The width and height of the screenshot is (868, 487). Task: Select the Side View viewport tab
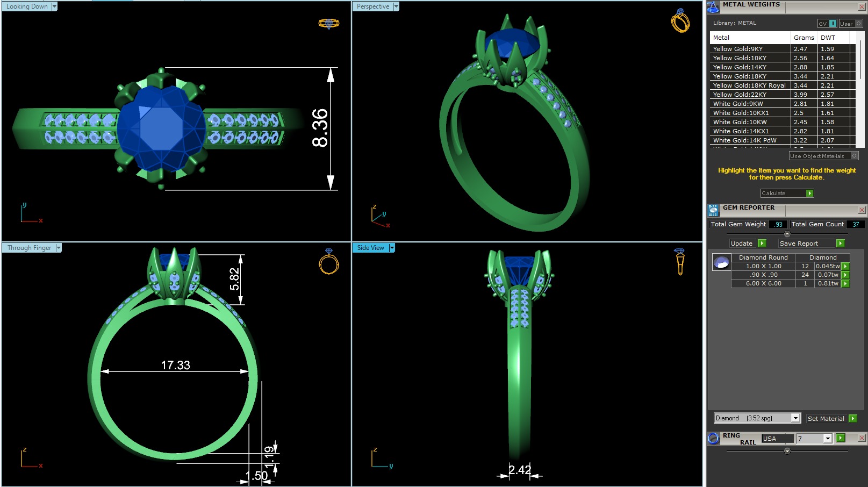371,248
